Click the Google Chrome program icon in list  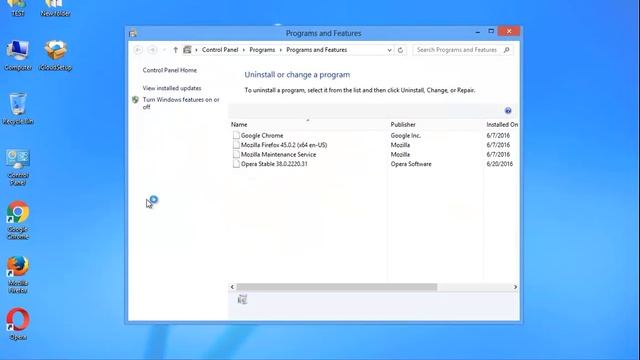click(x=236, y=135)
